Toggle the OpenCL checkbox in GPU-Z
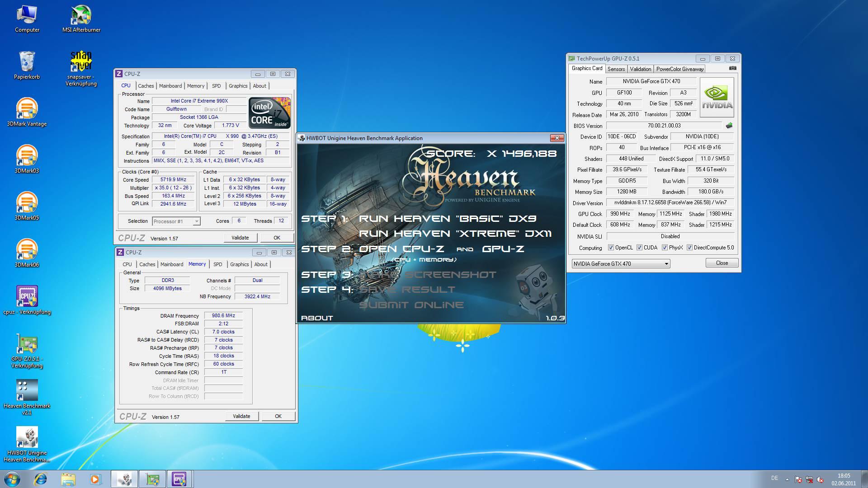868x488 pixels. pos(611,248)
